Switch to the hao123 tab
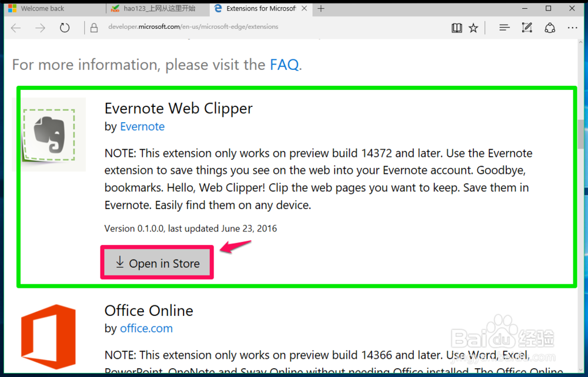The width and height of the screenshot is (588, 377). [x=158, y=8]
